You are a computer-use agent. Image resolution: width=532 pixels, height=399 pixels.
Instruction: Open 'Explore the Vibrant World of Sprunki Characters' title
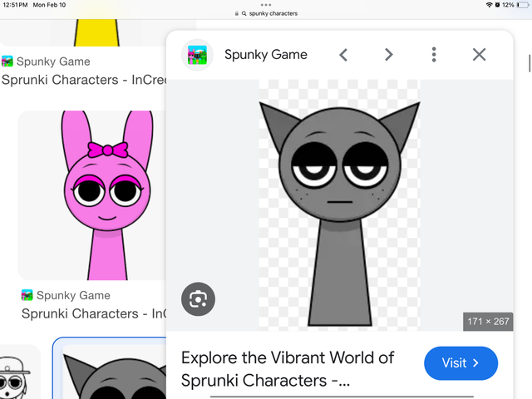point(288,369)
